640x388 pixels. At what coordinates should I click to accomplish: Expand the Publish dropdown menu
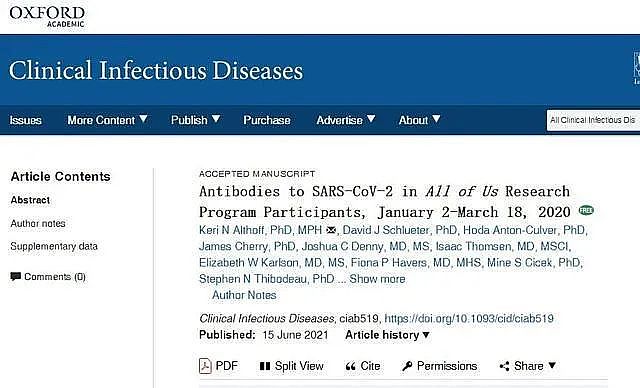point(196,120)
